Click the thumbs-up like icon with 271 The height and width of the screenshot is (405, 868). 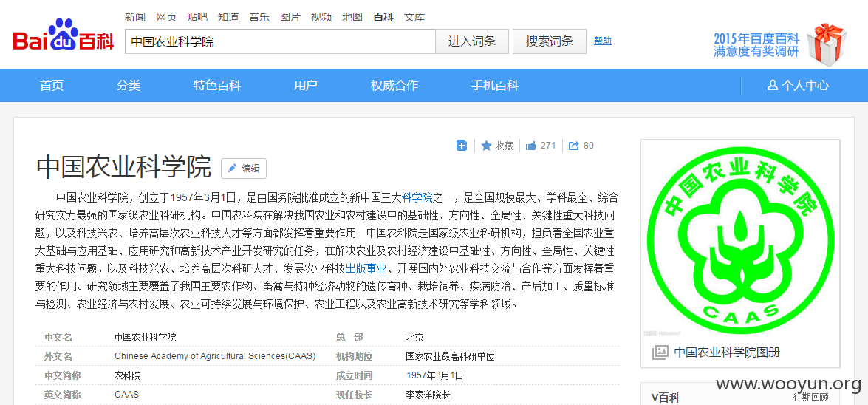[x=531, y=146]
